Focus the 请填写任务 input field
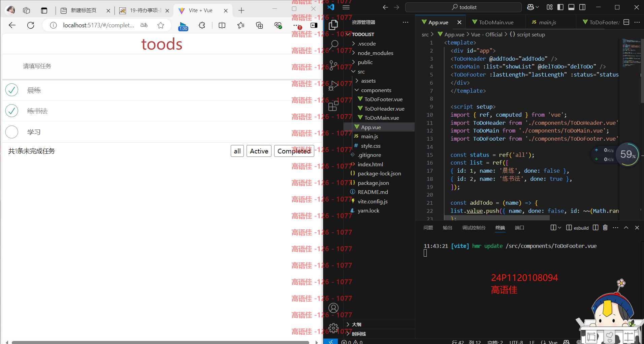The image size is (644, 344). (162, 66)
